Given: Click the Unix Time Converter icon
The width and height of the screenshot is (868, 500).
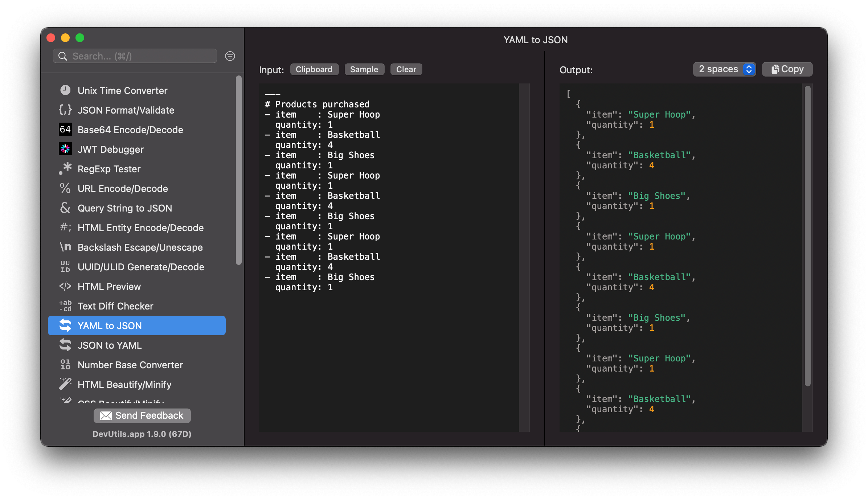Looking at the screenshot, I should tap(65, 90).
